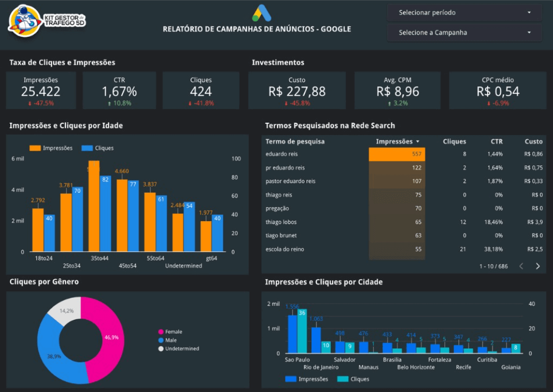Click the teal Cliques legend icon in city chart
The height and width of the screenshot is (392, 553).
pyautogui.click(x=342, y=379)
